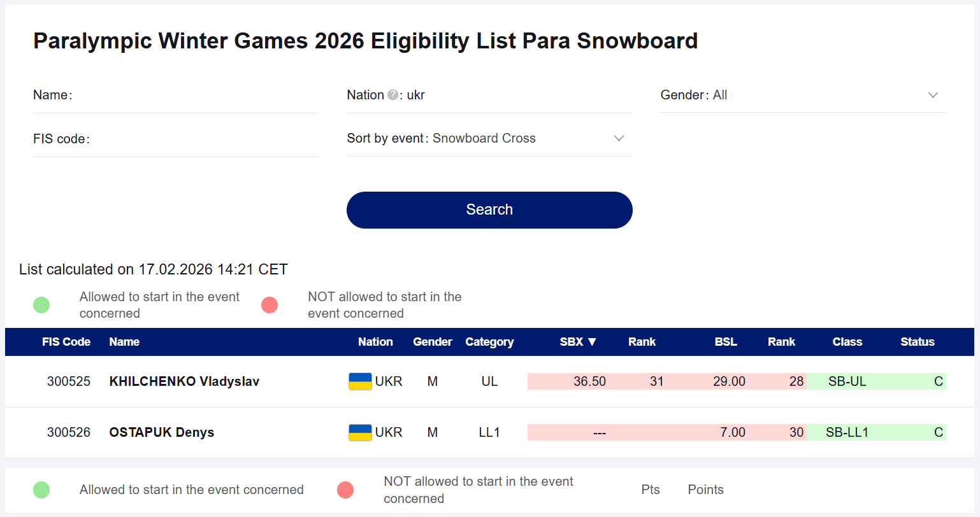Click the green legend dot in footer
The width and height of the screenshot is (980, 517).
tap(41, 490)
